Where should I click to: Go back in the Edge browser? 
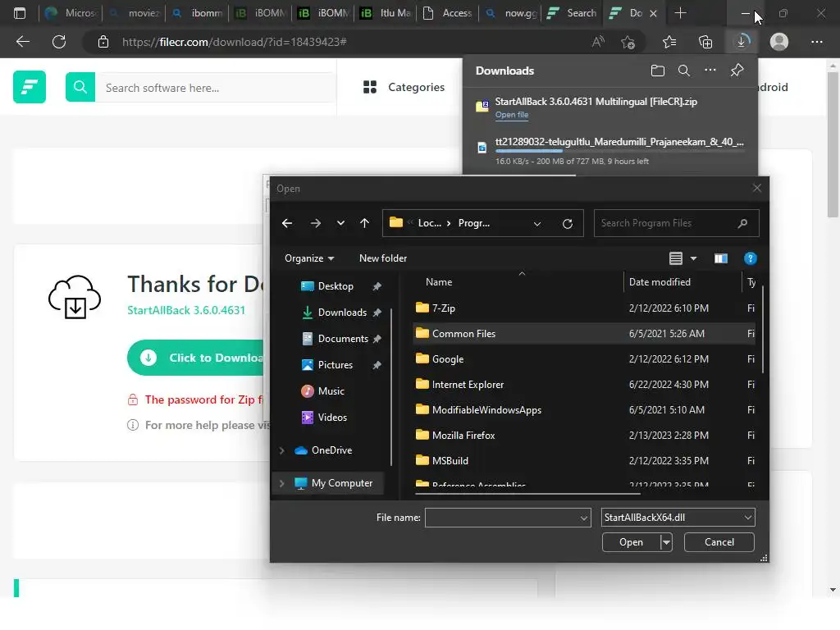pyautogui.click(x=22, y=42)
